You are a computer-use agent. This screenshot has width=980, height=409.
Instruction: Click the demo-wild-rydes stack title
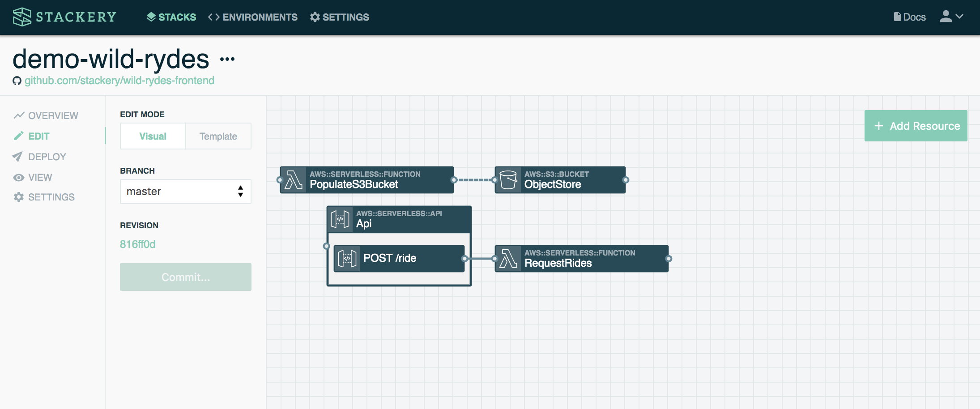pyautogui.click(x=111, y=59)
